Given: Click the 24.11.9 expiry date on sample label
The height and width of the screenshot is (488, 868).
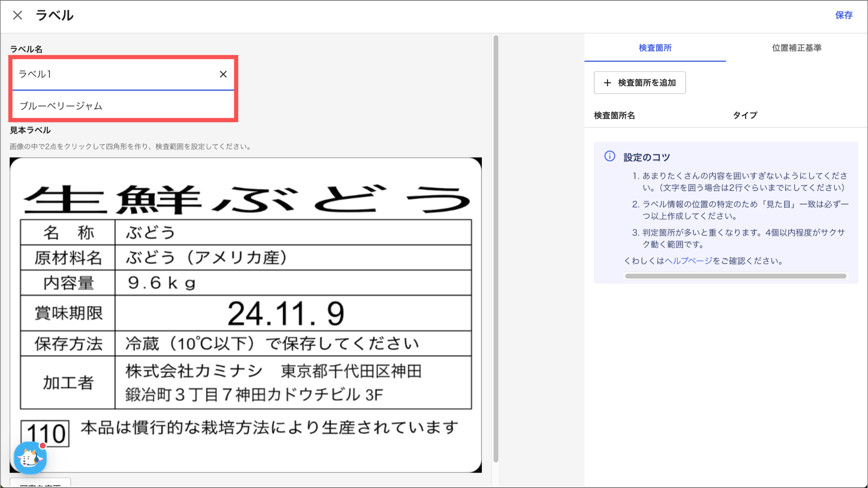Looking at the screenshot, I should pyautogui.click(x=286, y=314).
